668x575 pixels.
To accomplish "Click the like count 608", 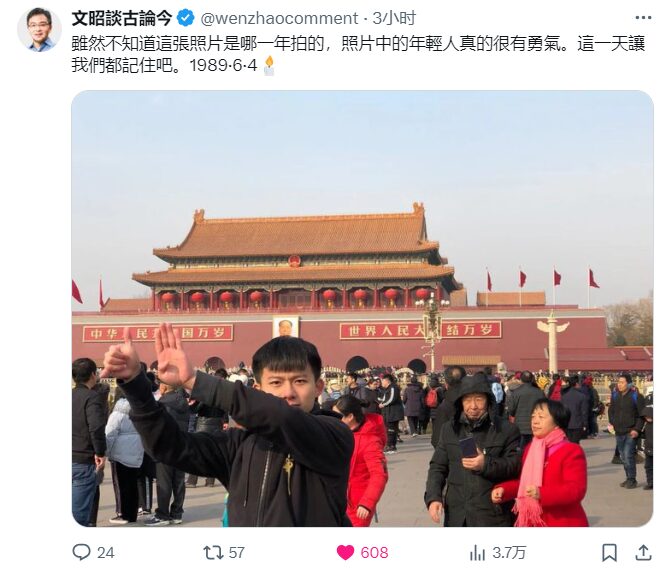I will pyautogui.click(x=374, y=553).
